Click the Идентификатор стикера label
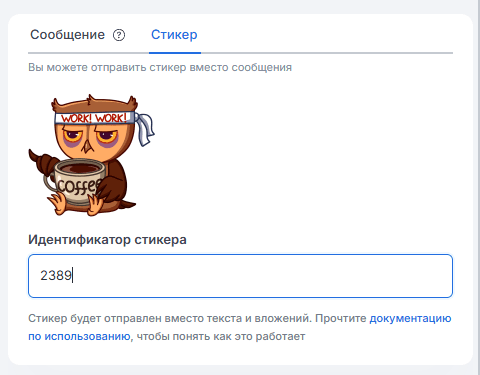 point(107,240)
